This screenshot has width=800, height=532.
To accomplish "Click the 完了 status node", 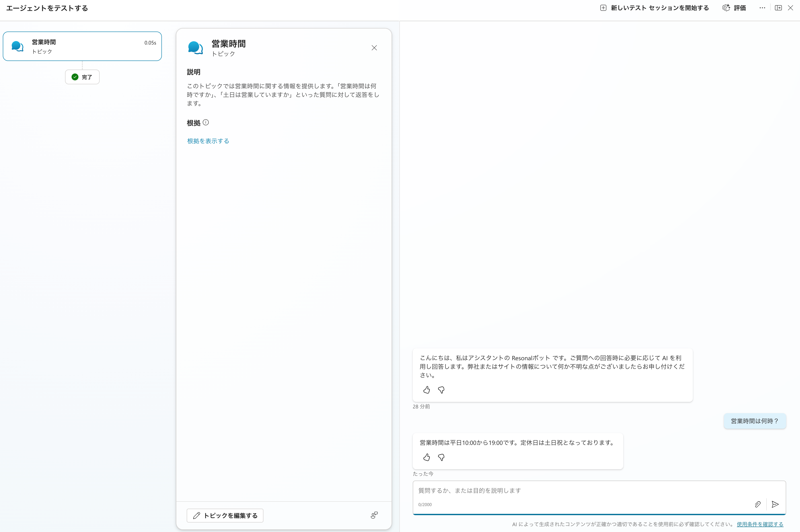I will [x=82, y=77].
